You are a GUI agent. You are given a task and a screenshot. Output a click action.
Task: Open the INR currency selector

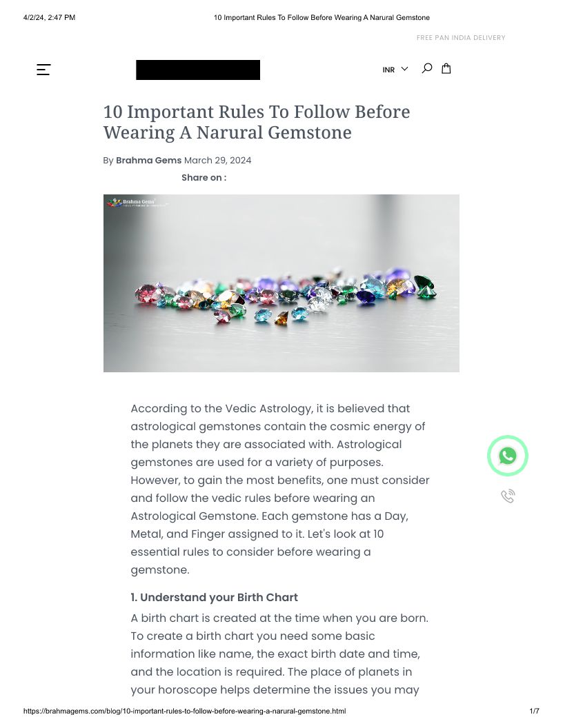pyautogui.click(x=389, y=70)
